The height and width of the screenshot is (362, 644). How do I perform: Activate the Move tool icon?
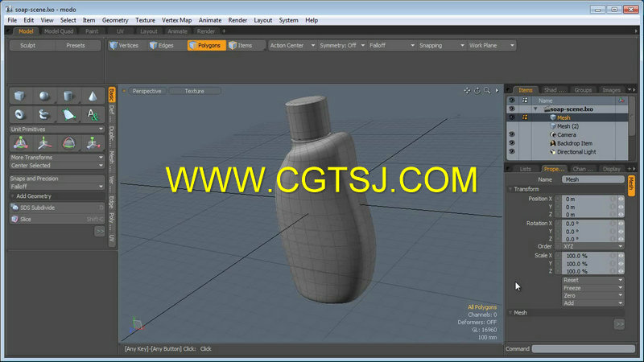[x=45, y=143]
